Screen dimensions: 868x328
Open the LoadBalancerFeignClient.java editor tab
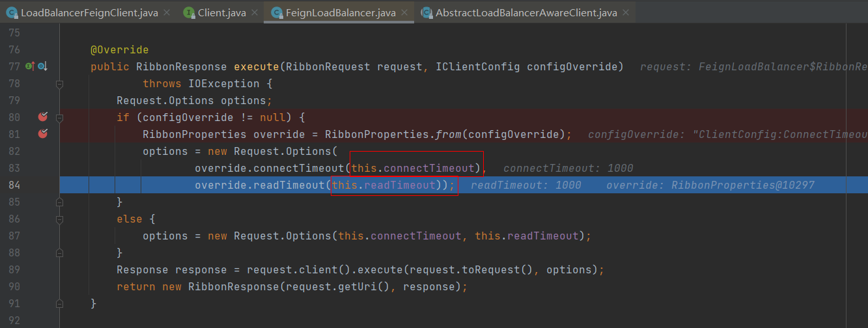pyautogui.click(x=89, y=12)
